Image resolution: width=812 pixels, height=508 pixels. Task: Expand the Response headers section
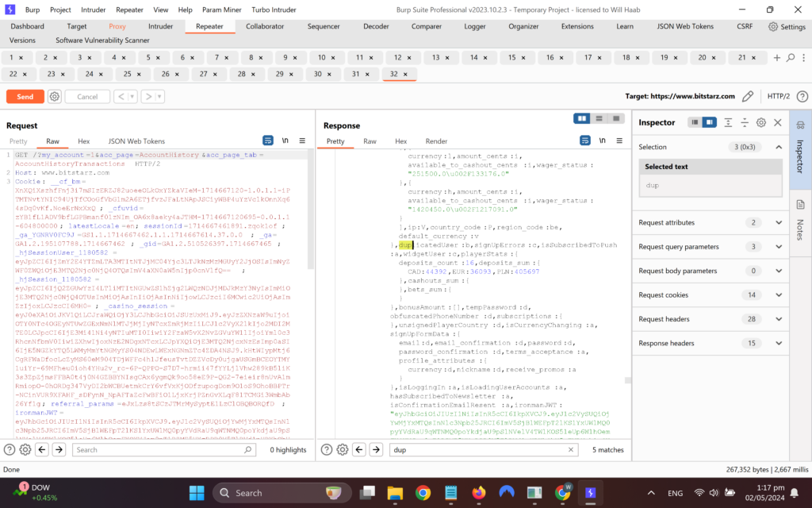pos(779,343)
